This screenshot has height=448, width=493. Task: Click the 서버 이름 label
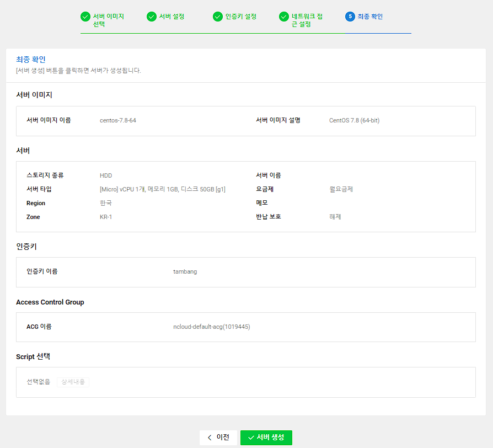point(269,175)
